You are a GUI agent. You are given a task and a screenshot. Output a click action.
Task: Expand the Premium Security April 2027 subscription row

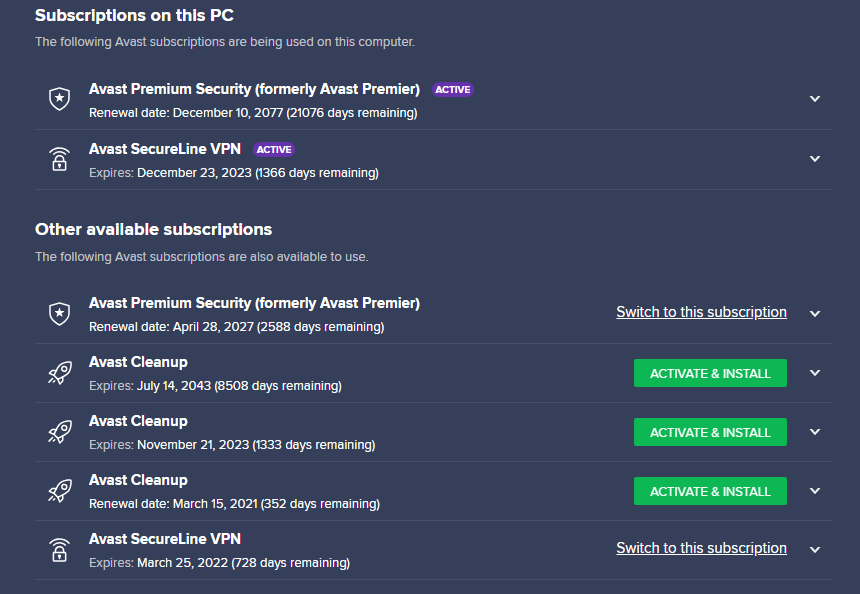(815, 314)
